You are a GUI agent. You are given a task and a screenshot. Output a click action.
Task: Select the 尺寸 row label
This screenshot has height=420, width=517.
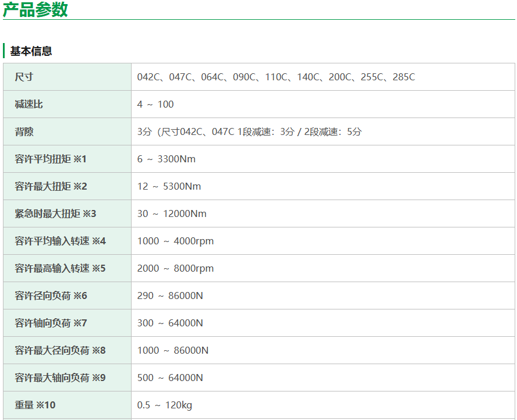tap(24, 77)
